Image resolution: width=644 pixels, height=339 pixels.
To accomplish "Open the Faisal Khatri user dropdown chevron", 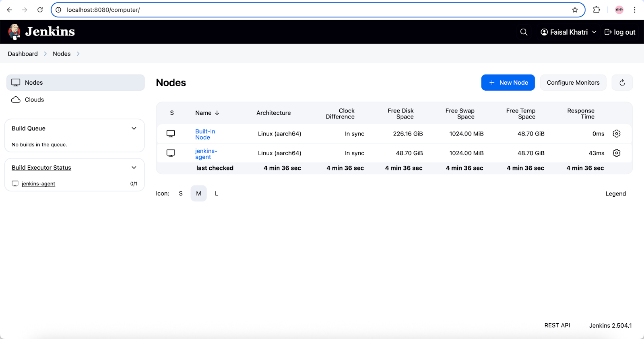I will [594, 32].
